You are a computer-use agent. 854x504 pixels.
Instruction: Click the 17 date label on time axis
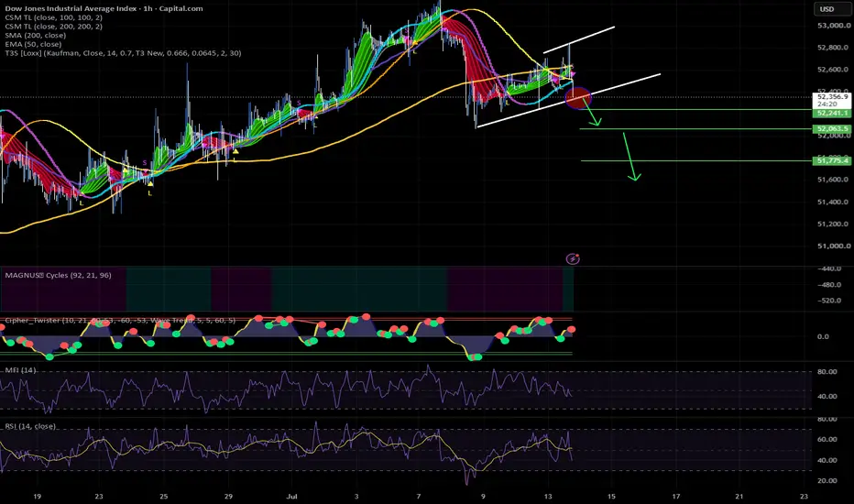click(676, 497)
